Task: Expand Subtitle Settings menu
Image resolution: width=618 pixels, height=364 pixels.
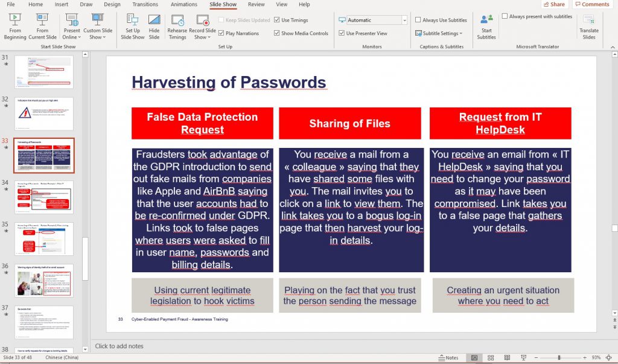Action: tap(439, 34)
